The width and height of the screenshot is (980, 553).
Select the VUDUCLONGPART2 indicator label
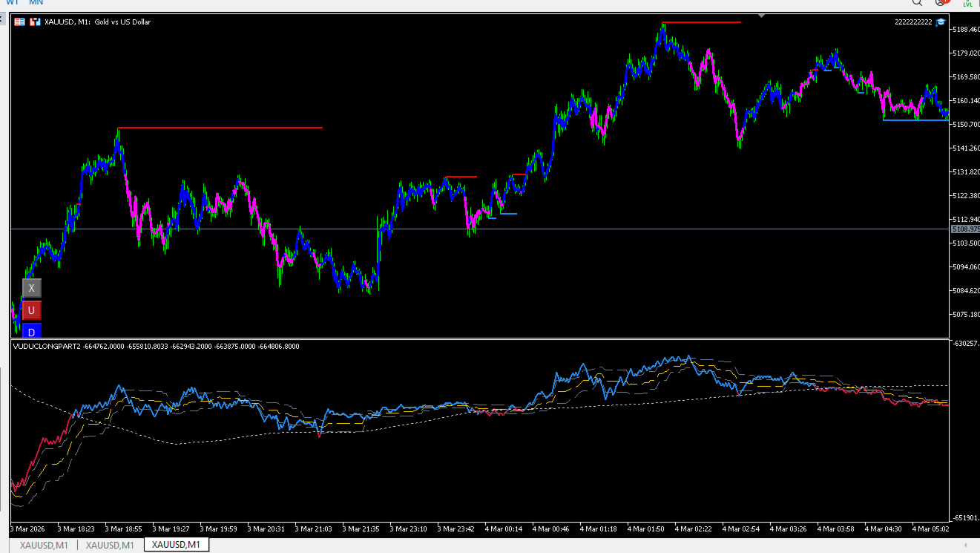(x=47, y=346)
